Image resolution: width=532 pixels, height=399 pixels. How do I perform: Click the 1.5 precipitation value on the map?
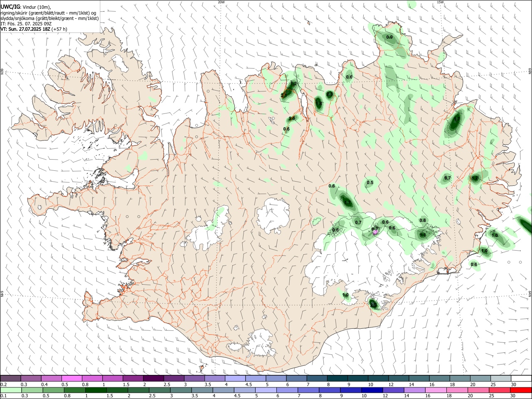point(292,118)
